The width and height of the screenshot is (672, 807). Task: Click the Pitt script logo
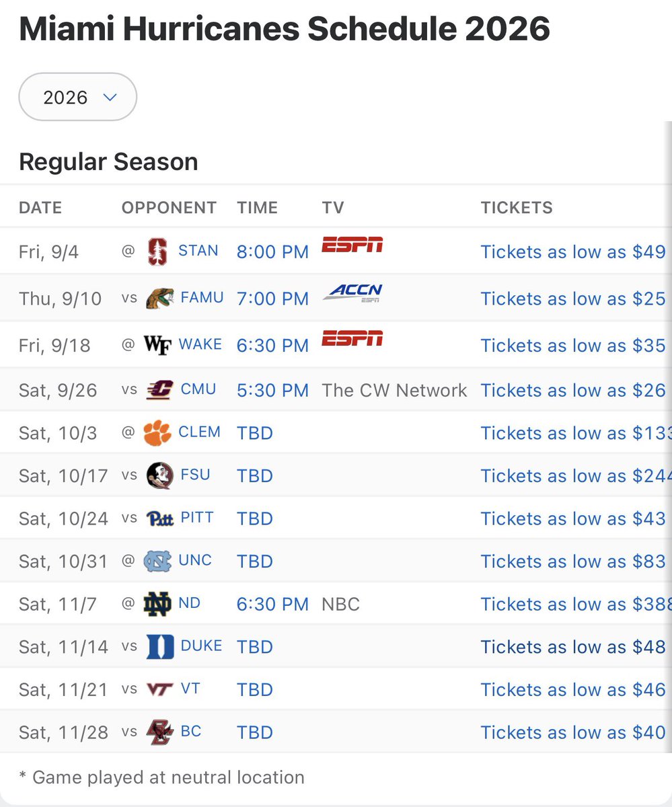(x=159, y=518)
